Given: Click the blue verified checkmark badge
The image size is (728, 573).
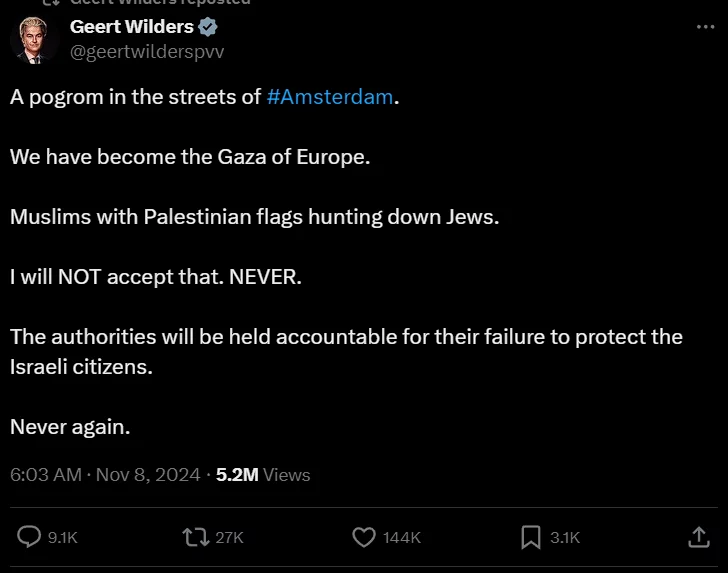Looking at the screenshot, I should (x=209, y=27).
